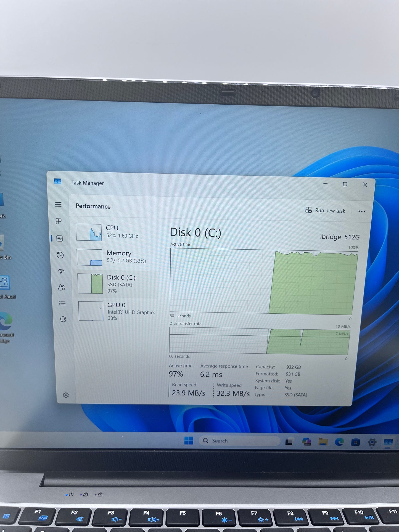Click the '23.9 MB/s' read speed value
Viewport: 399px width, 532px height.
click(x=189, y=393)
